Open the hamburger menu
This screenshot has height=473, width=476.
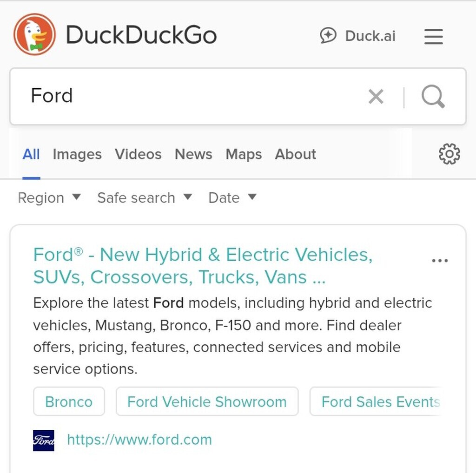tap(434, 36)
